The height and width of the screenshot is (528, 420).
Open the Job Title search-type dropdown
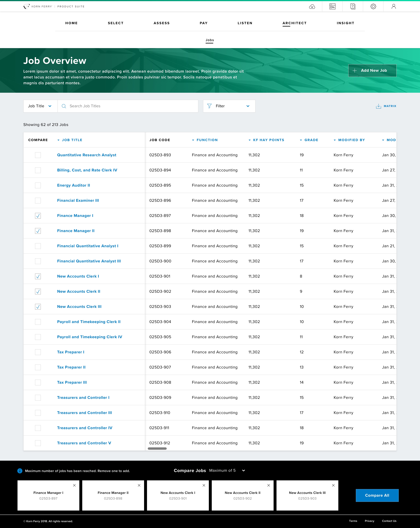[x=40, y=106]
